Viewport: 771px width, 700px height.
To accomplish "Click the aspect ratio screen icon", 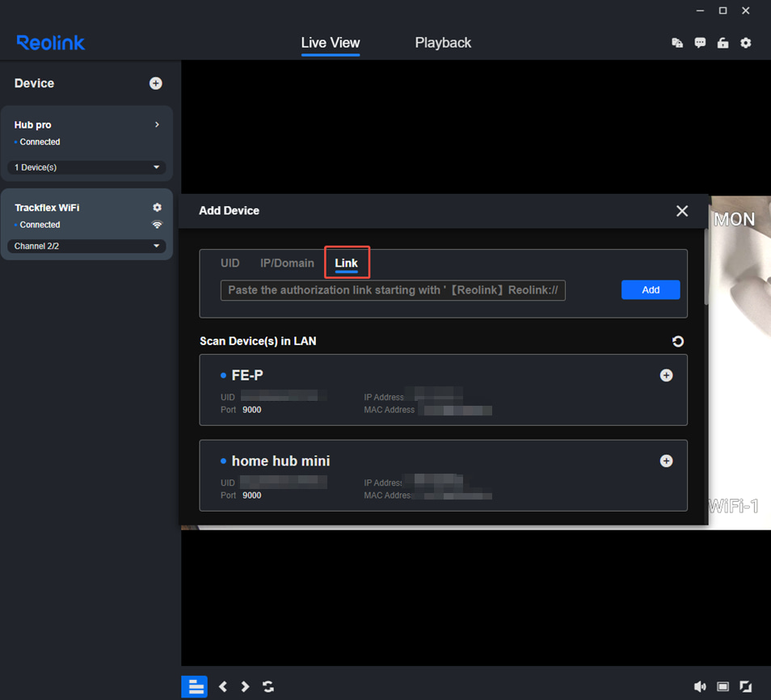I will click(x=723, y=686).
